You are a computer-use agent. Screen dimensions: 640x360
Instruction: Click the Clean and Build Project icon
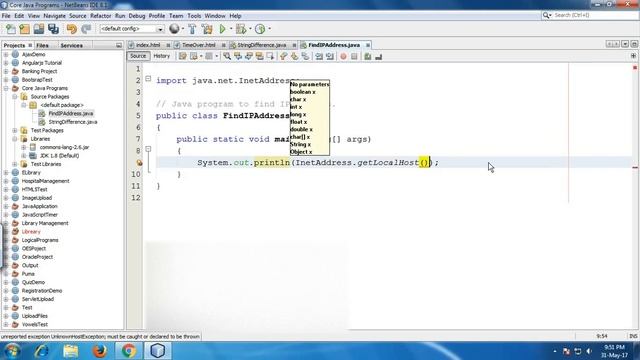pyautogui.click(x=207, y=29)
